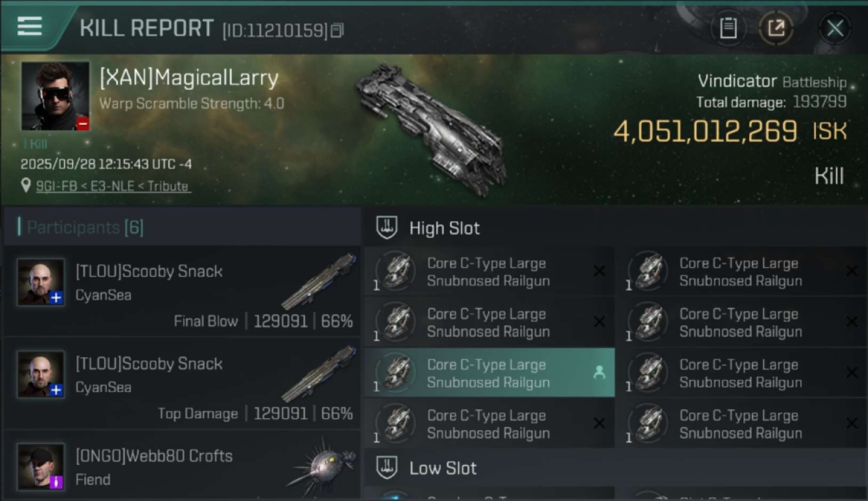Select the High Slot section header

coord(614,228)
